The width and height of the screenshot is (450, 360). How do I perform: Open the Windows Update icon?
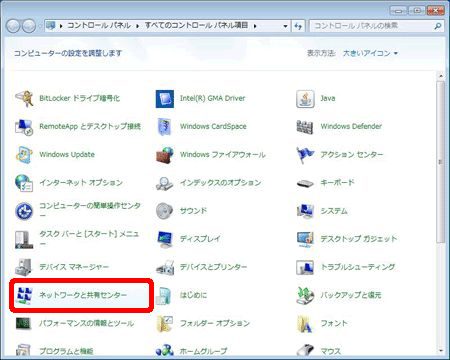(24, 154)
